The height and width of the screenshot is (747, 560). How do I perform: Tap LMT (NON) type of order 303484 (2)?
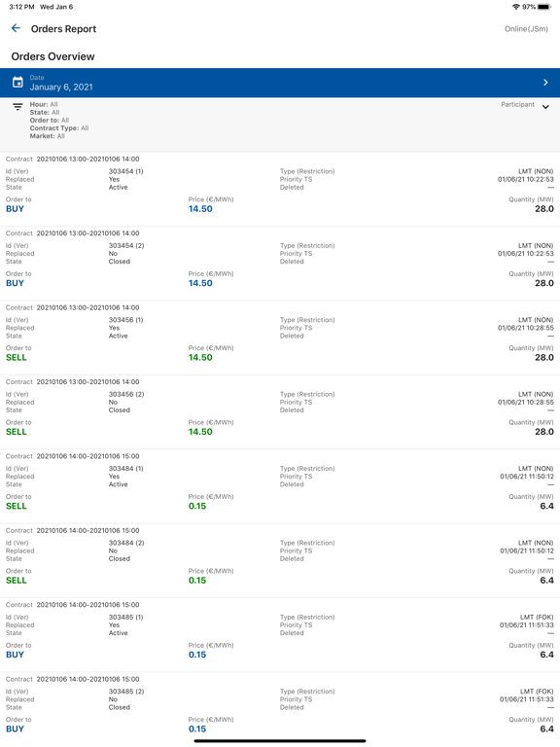[x=536, y=543]
